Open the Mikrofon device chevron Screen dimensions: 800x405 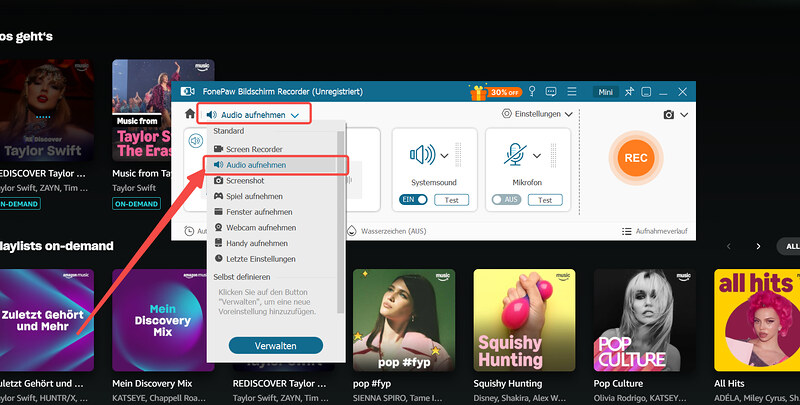(x=537, y=156)
